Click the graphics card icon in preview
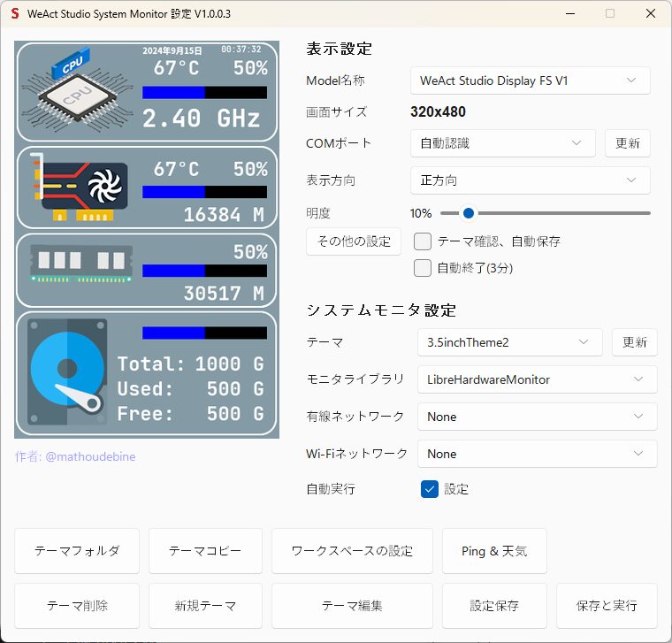This screenshot has height=643, width=672. [x=79, y=188]
